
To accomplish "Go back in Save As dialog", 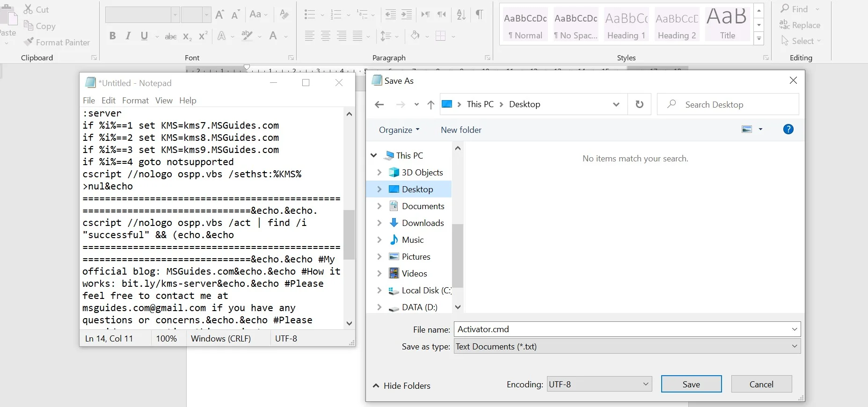I will coord(379,105).
